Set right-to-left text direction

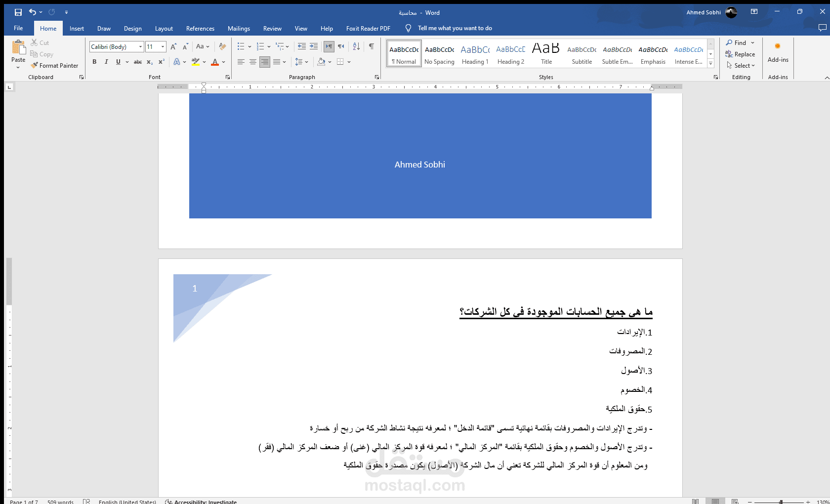click(x=341, y=47)
